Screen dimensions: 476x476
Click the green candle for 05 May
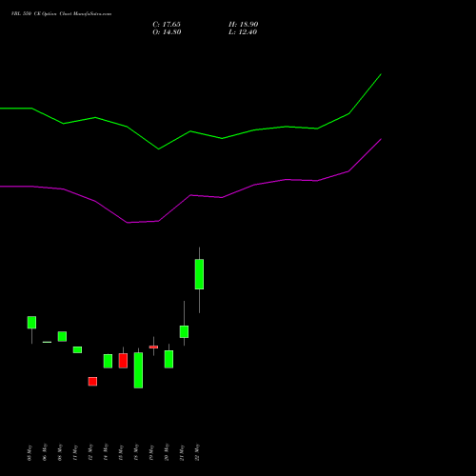tap(31, 323)
